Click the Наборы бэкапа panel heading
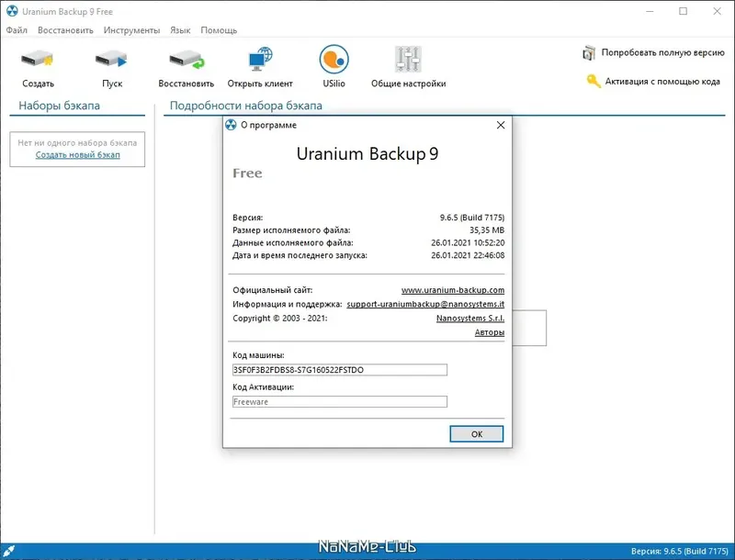Viewport: 735px width, 560px height. tap(59, 106)
